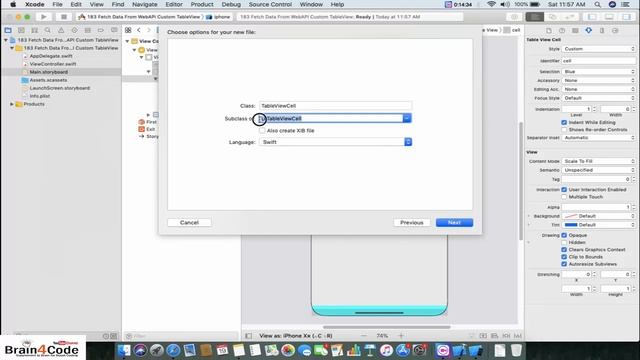Show the Size inspector ruler icon

[602, 31]
